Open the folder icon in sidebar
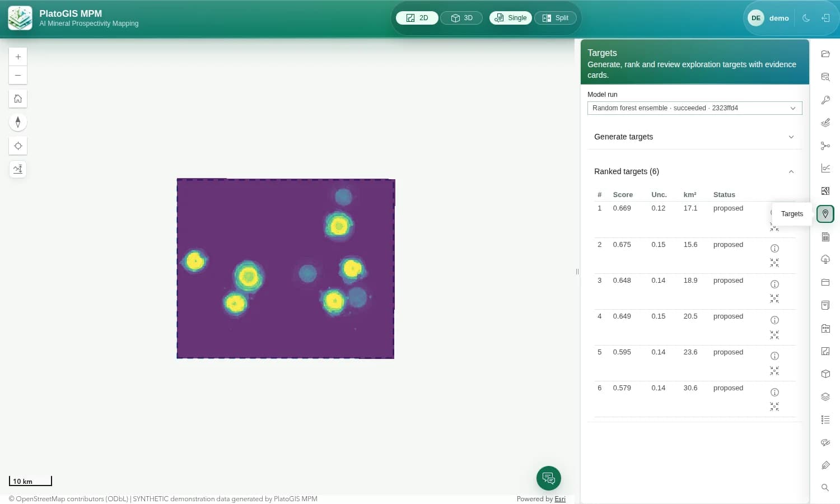Viewport: 840px width, 504px height. pos(825,54)
